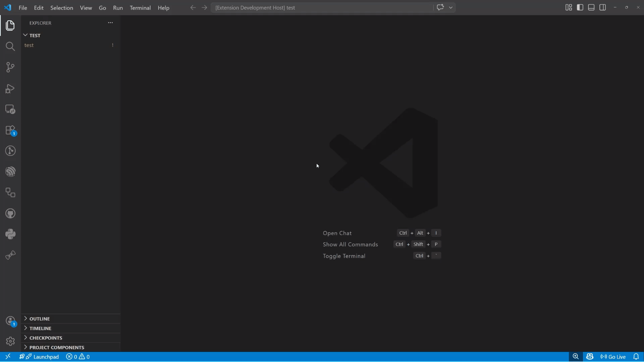Toggle the primary side bar
Viewport: 644px width, 362px height.
[580, 7]
